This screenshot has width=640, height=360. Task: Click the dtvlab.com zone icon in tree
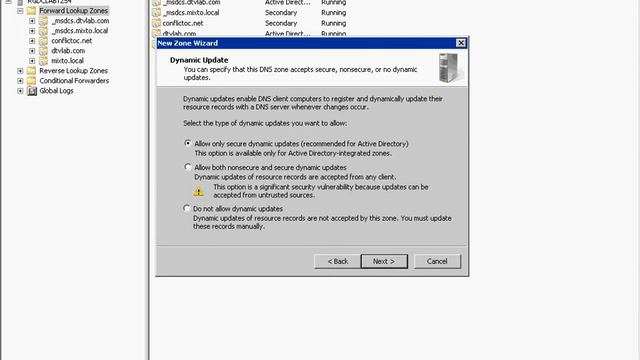(43, 51)
